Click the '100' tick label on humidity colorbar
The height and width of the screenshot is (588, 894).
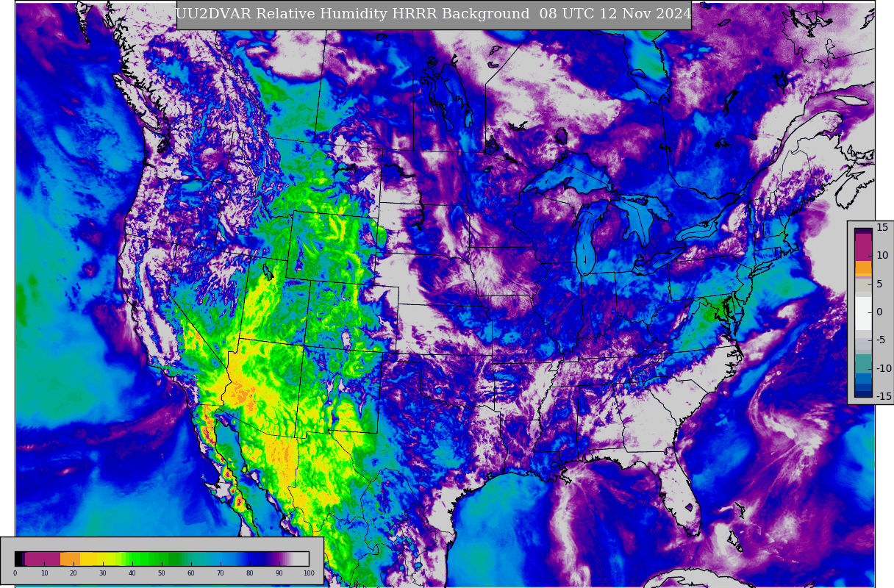pos(309,573)
